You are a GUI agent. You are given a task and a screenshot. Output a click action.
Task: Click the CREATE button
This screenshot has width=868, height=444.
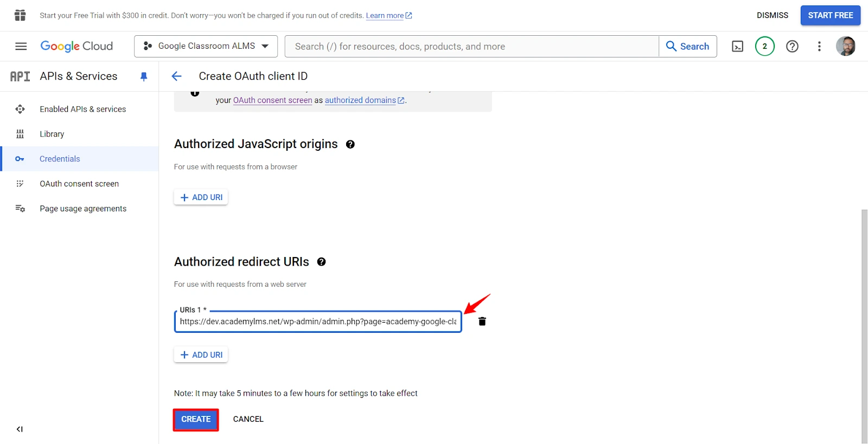(x=196, y=420)
